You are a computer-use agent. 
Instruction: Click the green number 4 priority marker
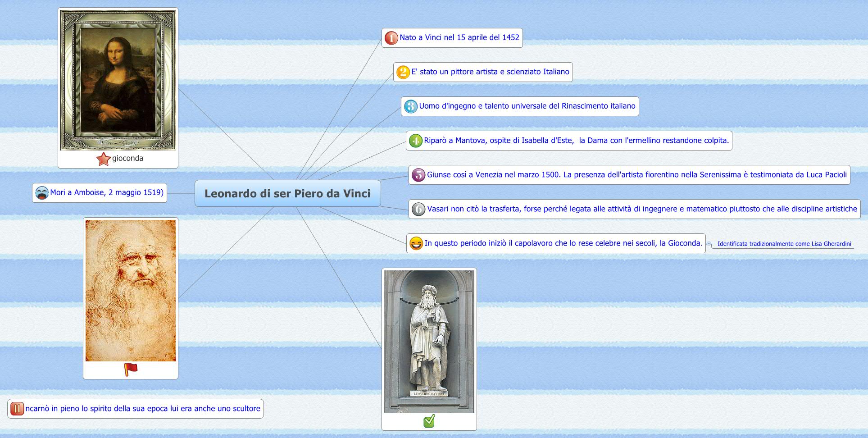coord(416,141)
